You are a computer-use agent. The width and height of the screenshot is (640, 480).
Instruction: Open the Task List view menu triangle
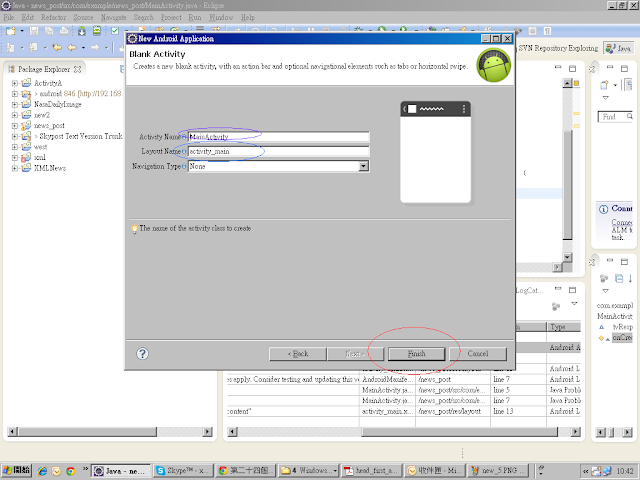click(606, 98)
